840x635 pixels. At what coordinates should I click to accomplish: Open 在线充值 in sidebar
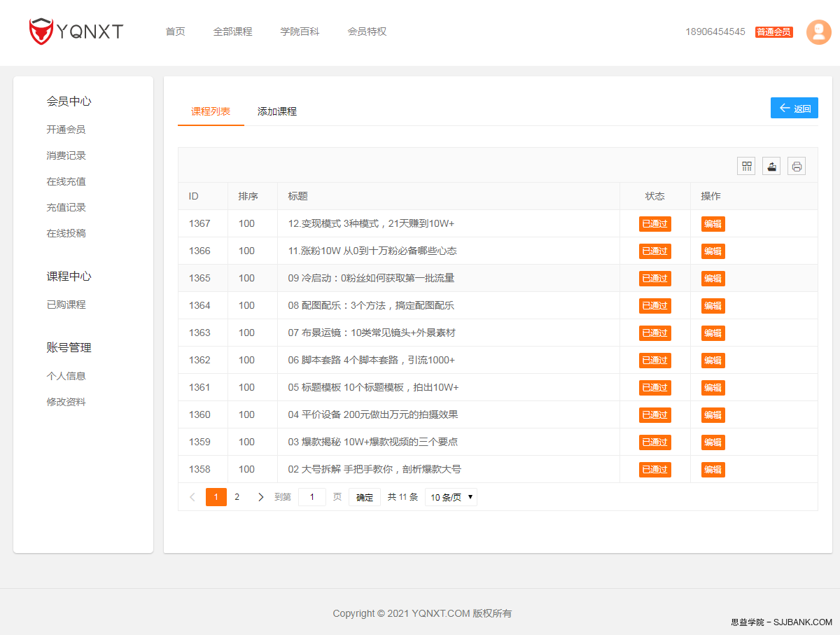pos(66,181)
